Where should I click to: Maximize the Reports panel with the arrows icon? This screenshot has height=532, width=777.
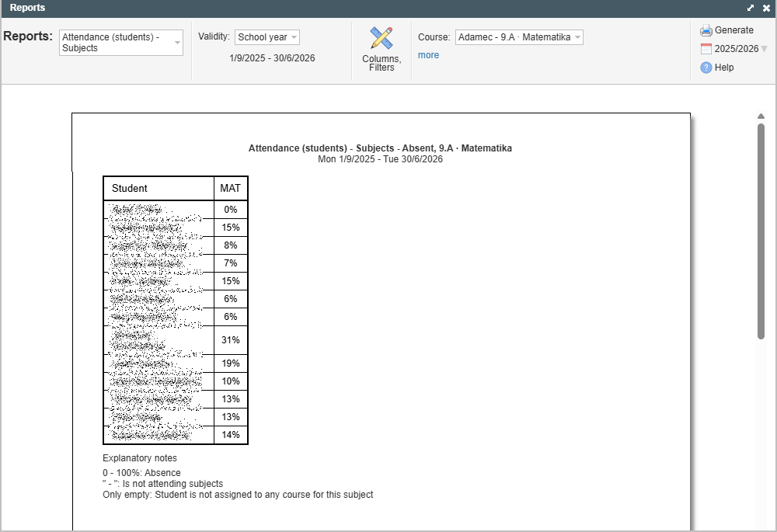[751, 8]
